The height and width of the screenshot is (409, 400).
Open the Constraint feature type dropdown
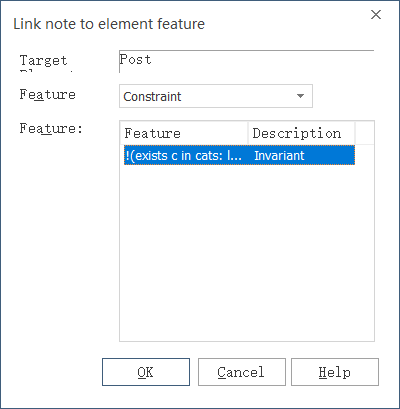pyautogui.click(x=216, y=96)
